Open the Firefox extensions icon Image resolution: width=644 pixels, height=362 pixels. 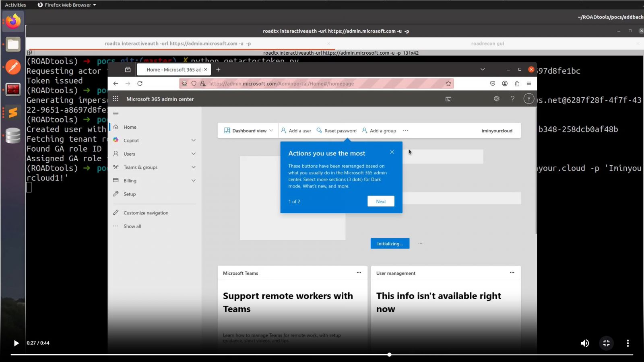tap(517, 84)
